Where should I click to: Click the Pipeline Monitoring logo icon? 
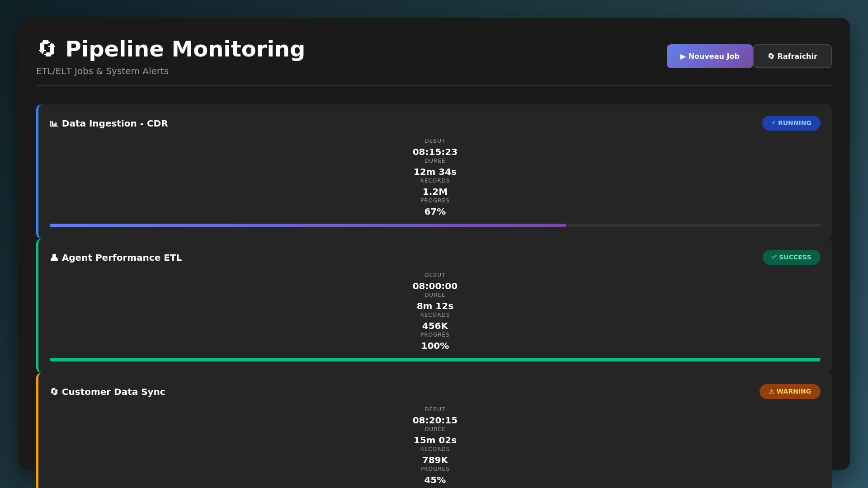pos(47,49)
